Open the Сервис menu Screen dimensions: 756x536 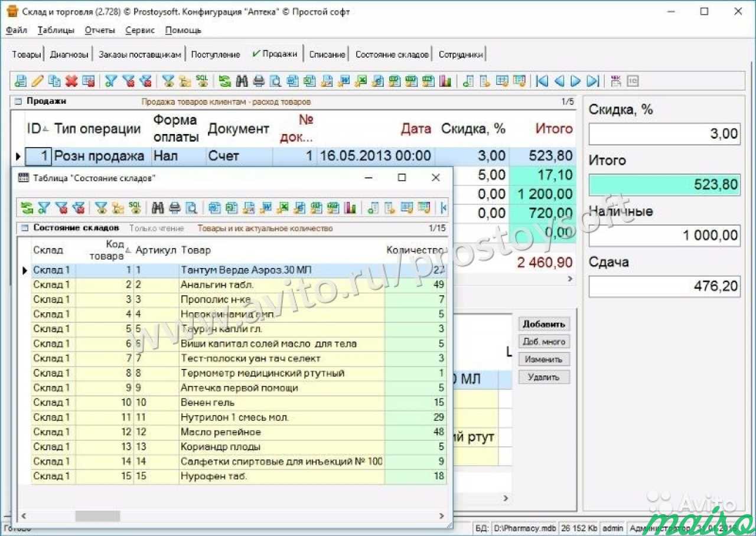tap(140, 30)
